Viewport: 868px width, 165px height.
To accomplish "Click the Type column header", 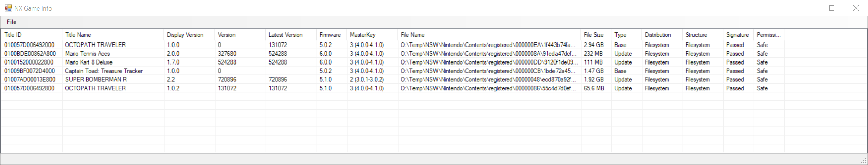I will (626, 35).
